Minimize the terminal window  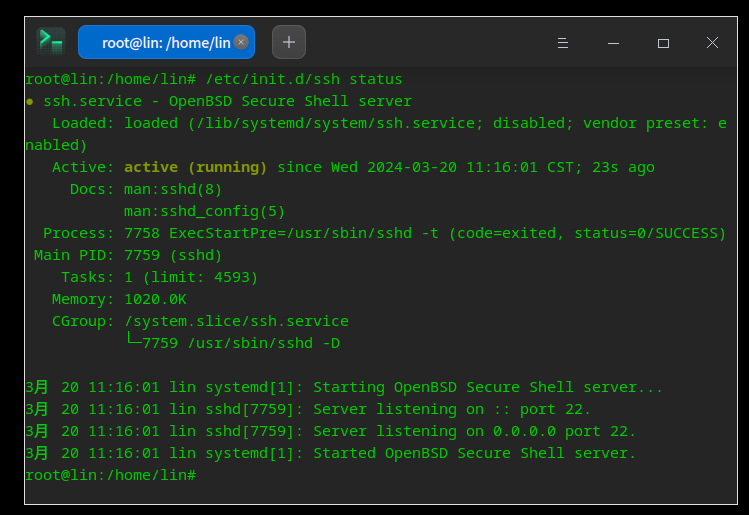coord(613,43)
